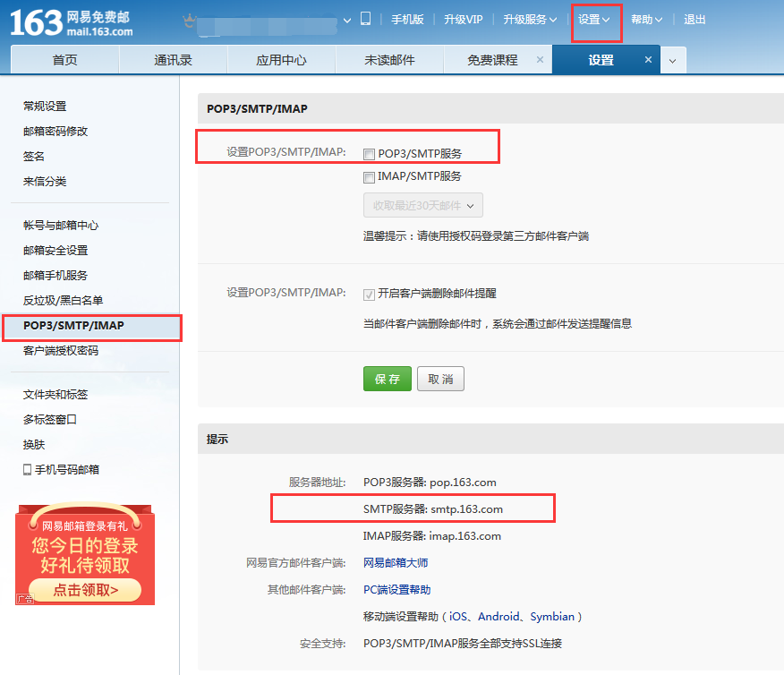The image size is (784, 675).
Task: Toggle 开启客户端删除邮件提醒 checkbox
Action: pos(369,294)
